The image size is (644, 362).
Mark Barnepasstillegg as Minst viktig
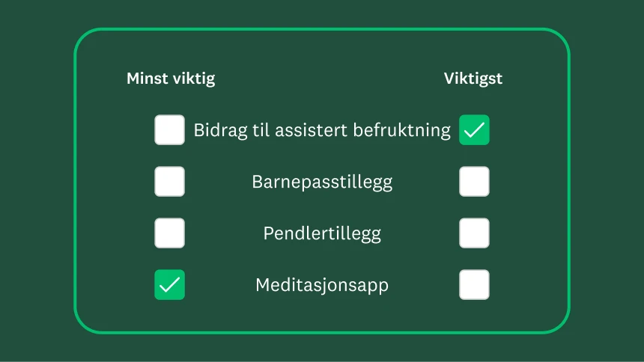(x=169, y=182)
